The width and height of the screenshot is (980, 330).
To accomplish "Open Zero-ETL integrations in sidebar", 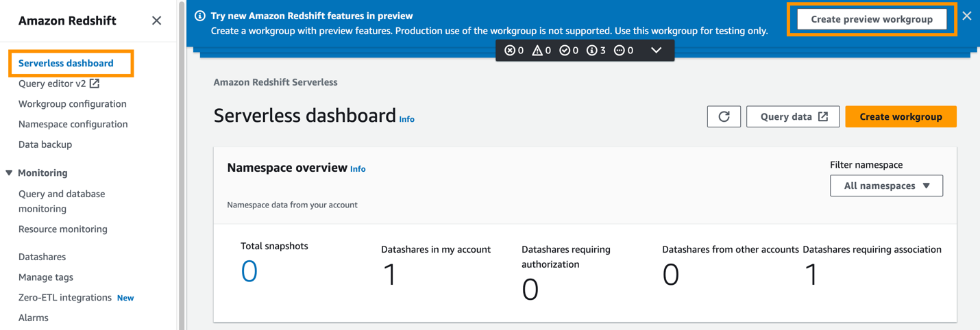I will tap(64, 297).
